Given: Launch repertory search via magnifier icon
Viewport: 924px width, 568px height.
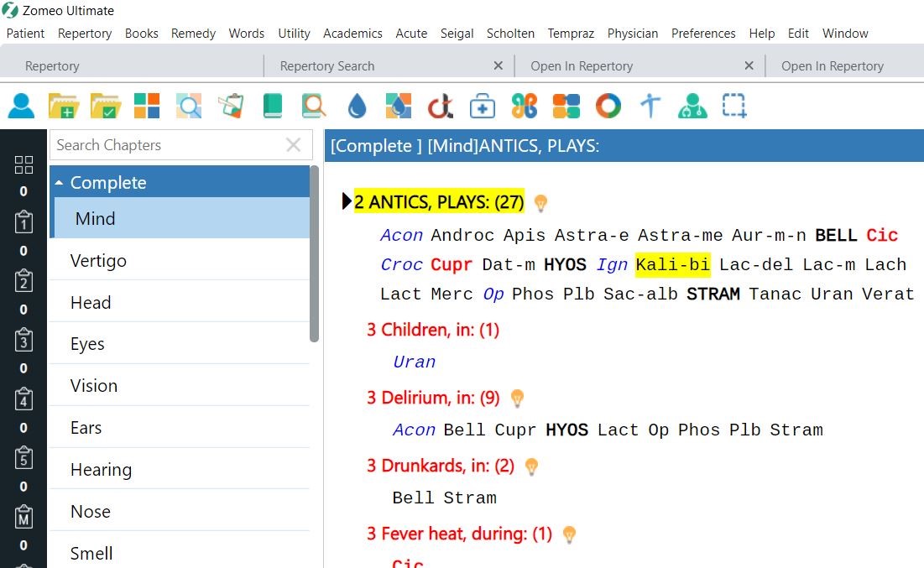Looking at the screenshot, I should [189, 106].
